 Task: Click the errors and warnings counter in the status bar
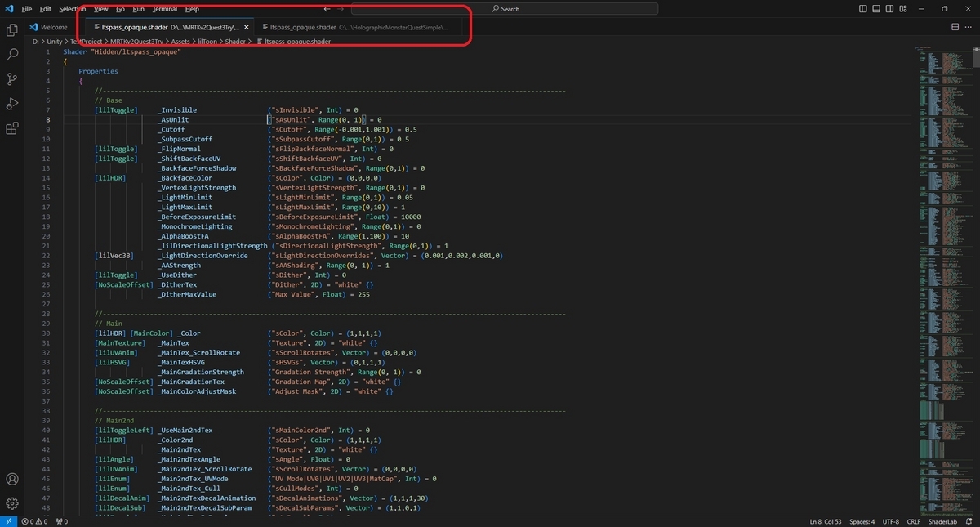click(x=36, y=521)
